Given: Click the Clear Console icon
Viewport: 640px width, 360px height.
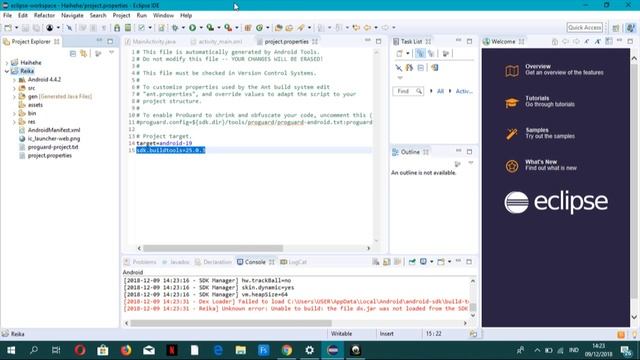Looking at the screenshot, I should tap(376, 262).
